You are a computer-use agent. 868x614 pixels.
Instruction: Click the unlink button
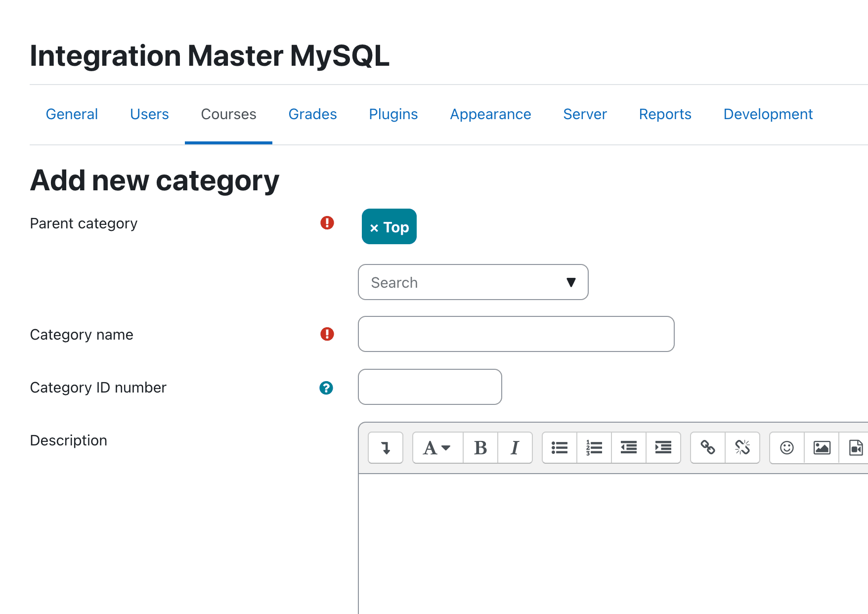(742, 448)
